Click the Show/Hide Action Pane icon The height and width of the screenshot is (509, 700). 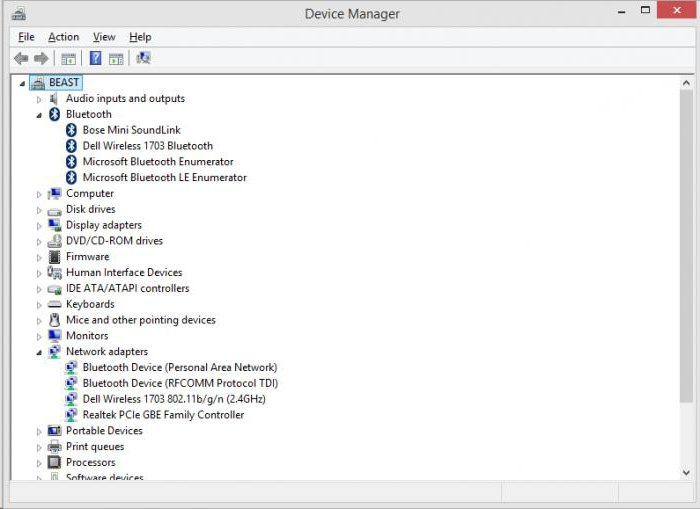116,58
